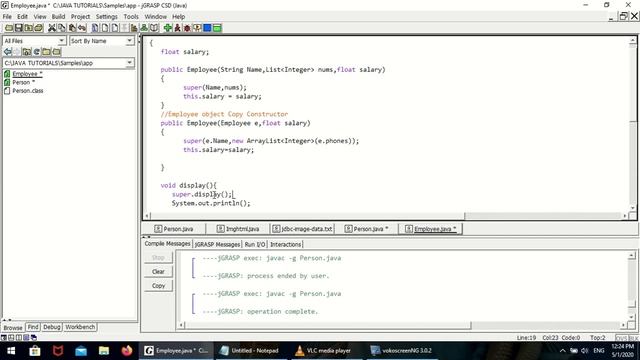Start debugging with the ladybug icon
The height and width of the screenshot is (360, 640).
(187, 28)
